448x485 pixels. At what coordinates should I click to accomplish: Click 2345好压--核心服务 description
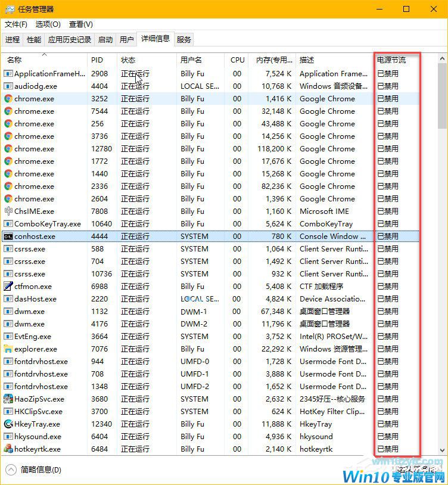332,399
